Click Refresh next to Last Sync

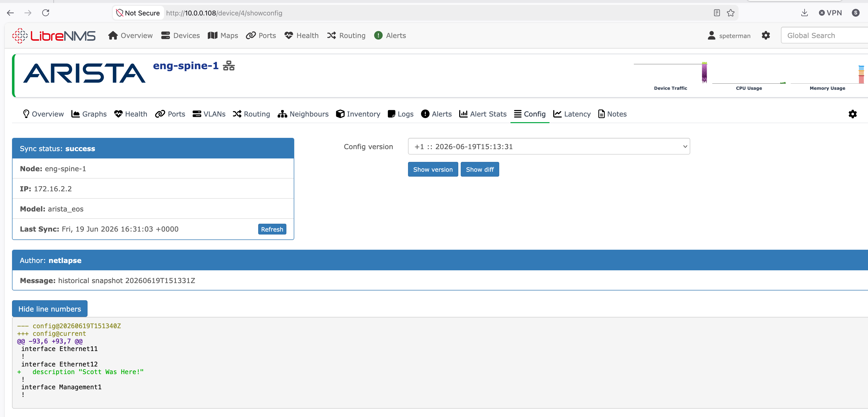(x=272, y=229)
